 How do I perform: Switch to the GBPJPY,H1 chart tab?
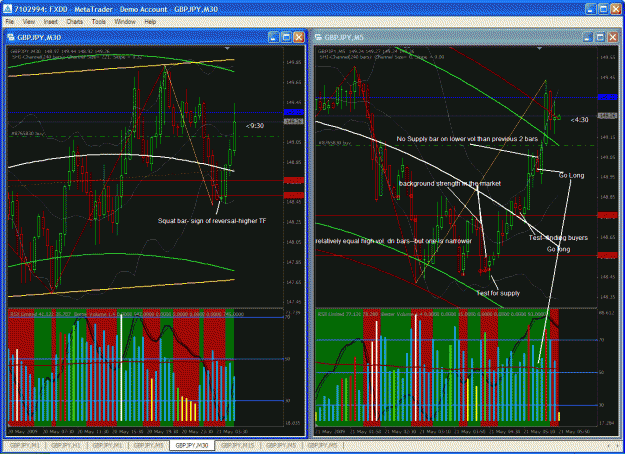[65, 445]
